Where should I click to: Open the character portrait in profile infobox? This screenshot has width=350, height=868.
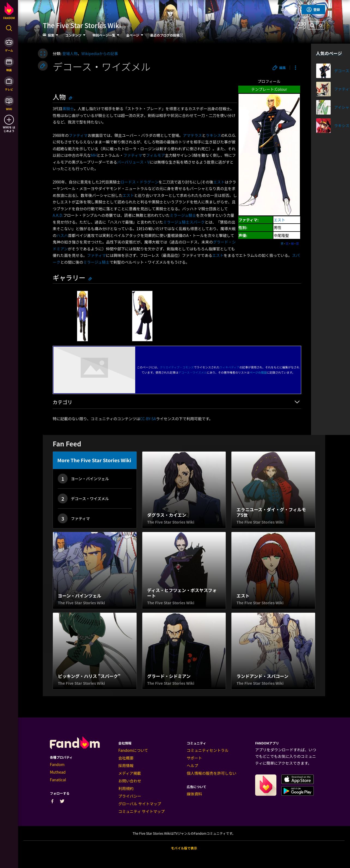[x=269, y=155]
